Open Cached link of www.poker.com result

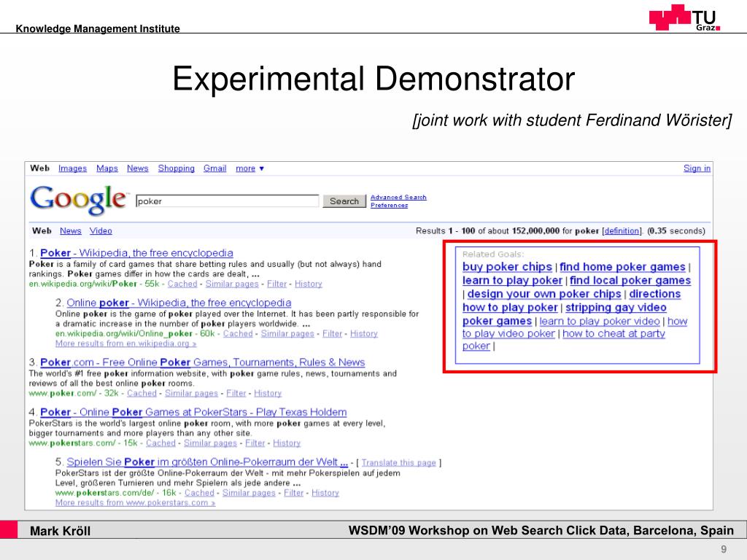pyautogui.click(x=142, y=393)
